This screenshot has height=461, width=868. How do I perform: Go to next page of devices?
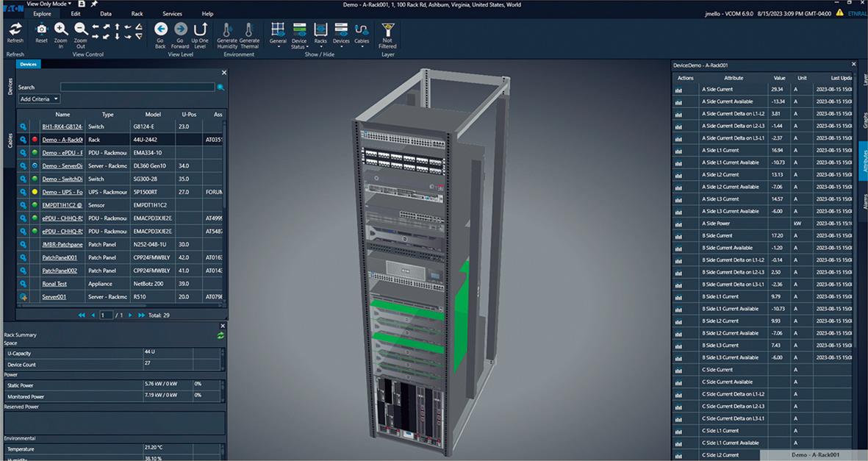point(131,315)
